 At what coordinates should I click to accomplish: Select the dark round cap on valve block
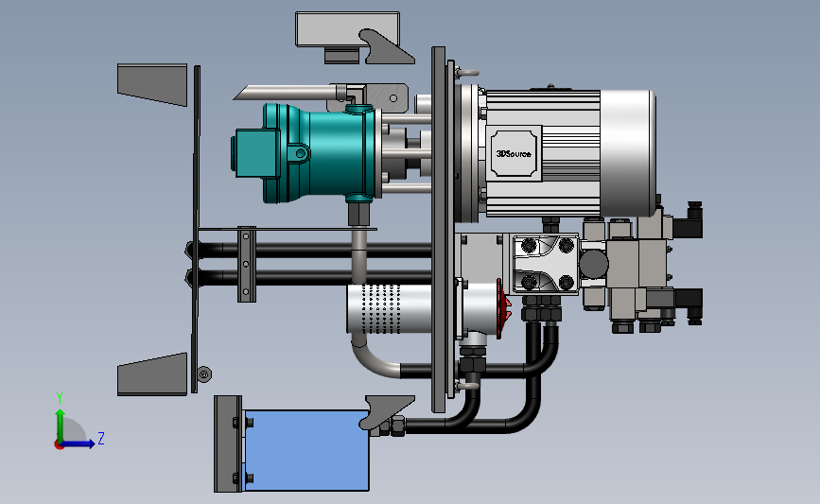tap(594, 264)
